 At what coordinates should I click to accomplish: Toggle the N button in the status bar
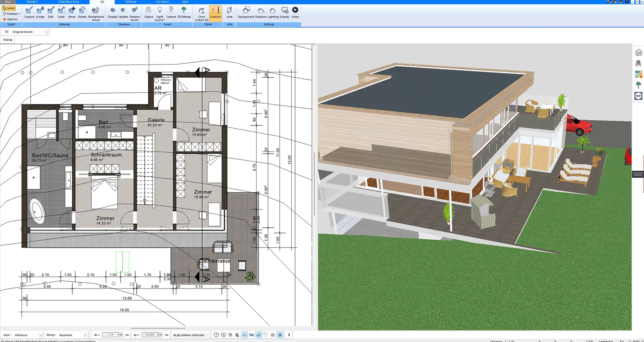pos(280,335)
